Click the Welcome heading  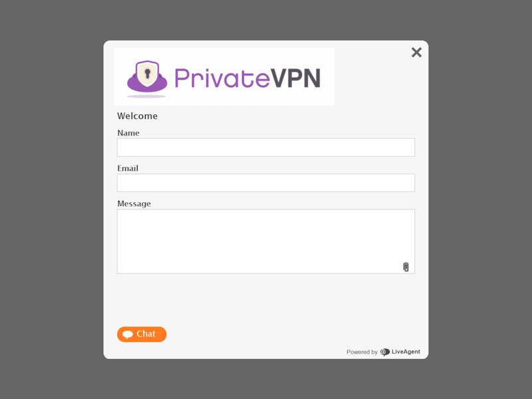[x=138, y=116]
